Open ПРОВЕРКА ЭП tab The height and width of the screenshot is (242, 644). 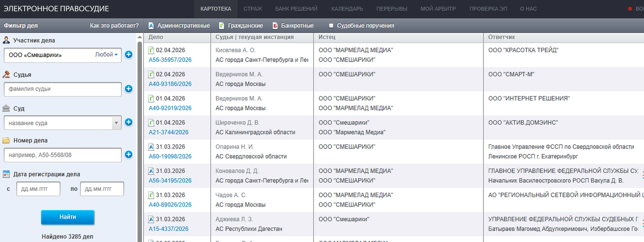point(488,9)
